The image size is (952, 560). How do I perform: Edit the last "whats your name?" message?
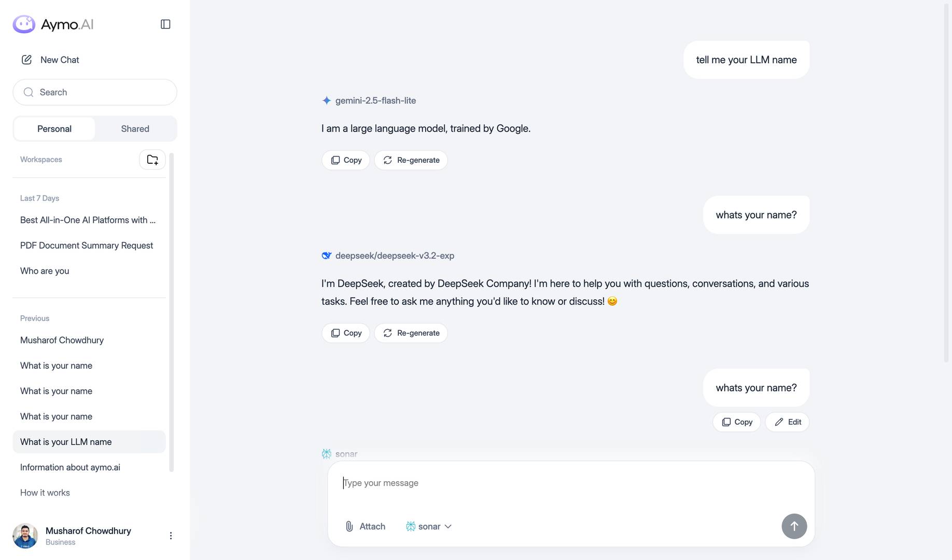(787, 422)
